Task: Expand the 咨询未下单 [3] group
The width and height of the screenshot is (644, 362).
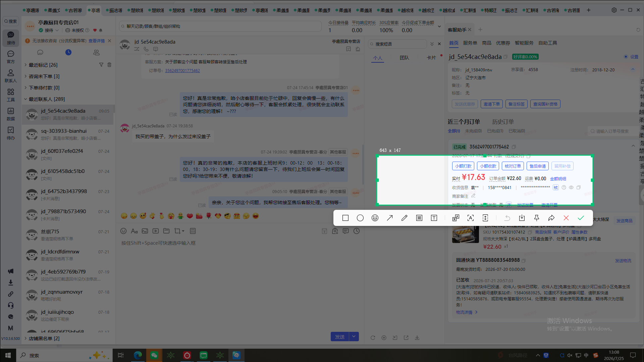Action: tap(44, 76)
